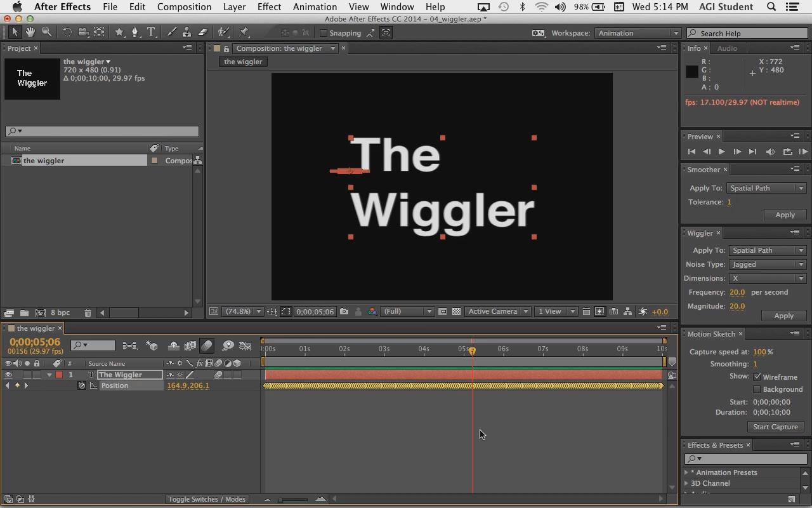Open the Active Camera view dropdown
The width and height of the screenshot is (812, 508).
498,311
